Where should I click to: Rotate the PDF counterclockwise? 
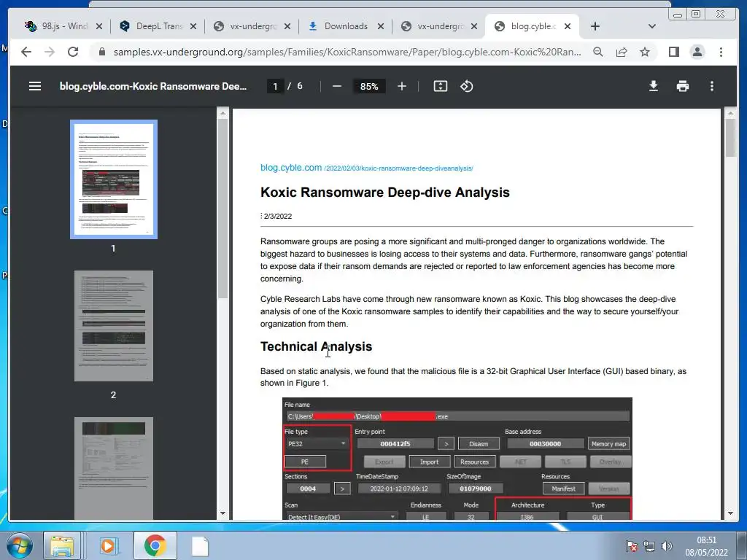466,86
